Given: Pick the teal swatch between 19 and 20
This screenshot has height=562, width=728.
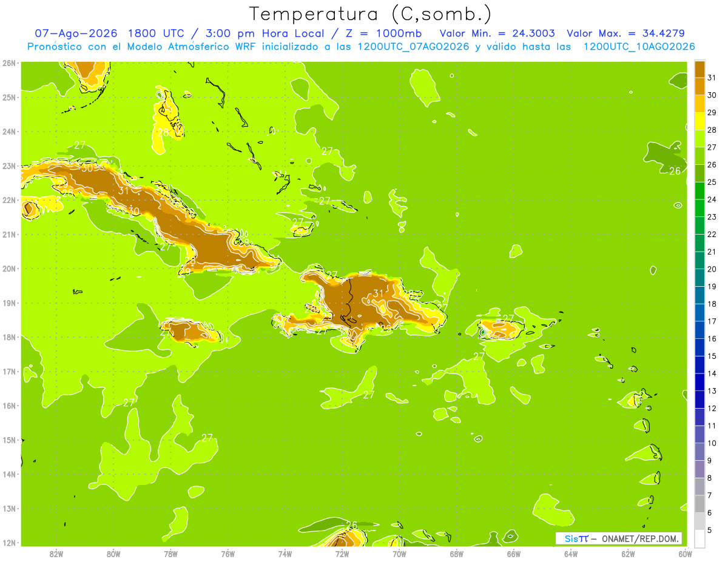Looking at the screenshot, I should (x=699, y=278).
